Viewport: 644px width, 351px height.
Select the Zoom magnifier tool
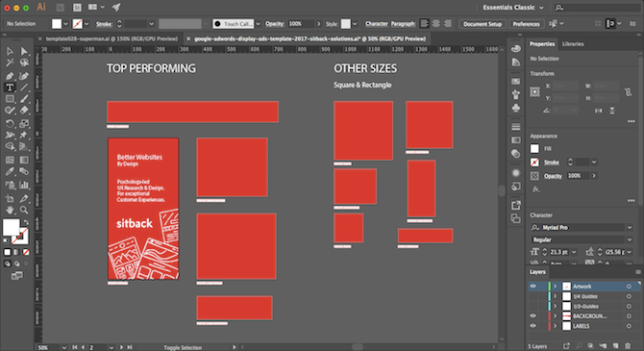[x=24, y=210]
